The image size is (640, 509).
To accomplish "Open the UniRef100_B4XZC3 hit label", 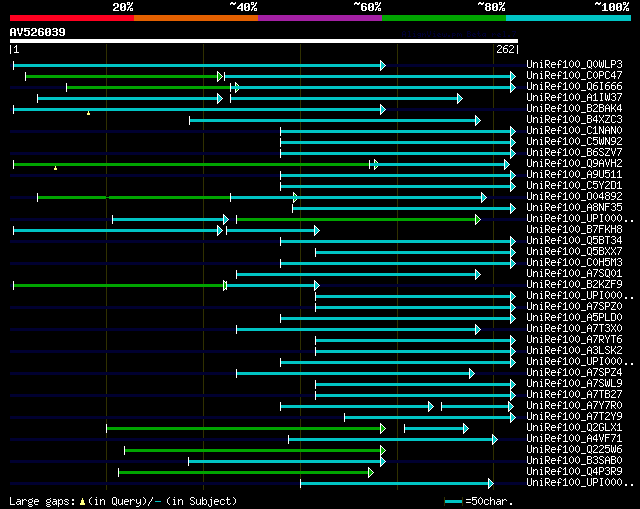I will point(574,120).
